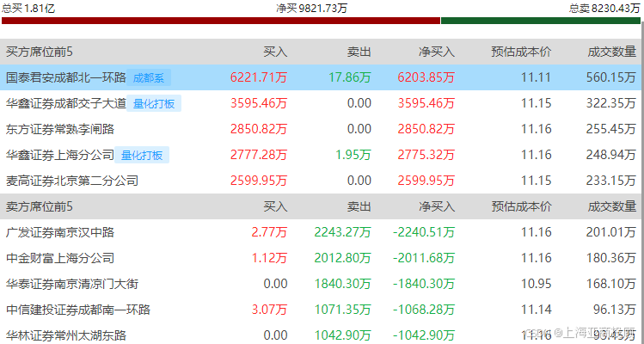Click buy amount 2850.82万 of 东方证券常熟李闸路
This screenshot has height=344, width=644.
[x=259, y=129]
